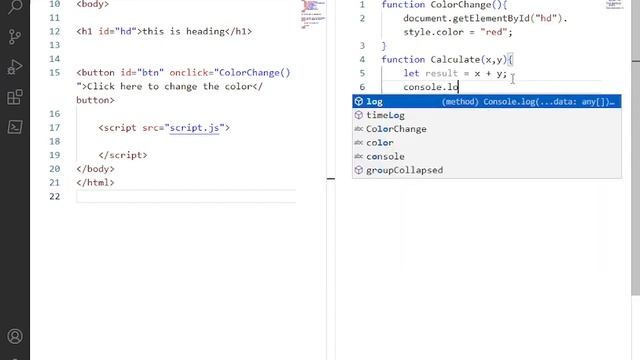Click 'function Calculate(x,y){' text
Viewport: 640px width, 360px height.
[447, 60]
